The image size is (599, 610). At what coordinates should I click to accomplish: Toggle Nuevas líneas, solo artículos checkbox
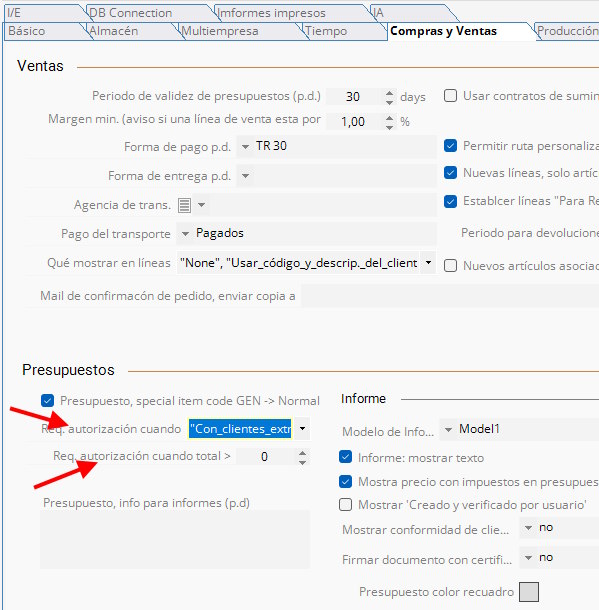450,172
